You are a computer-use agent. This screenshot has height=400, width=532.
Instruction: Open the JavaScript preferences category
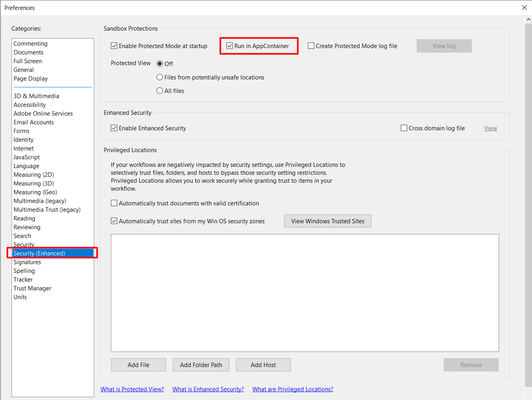click(26, 157)
